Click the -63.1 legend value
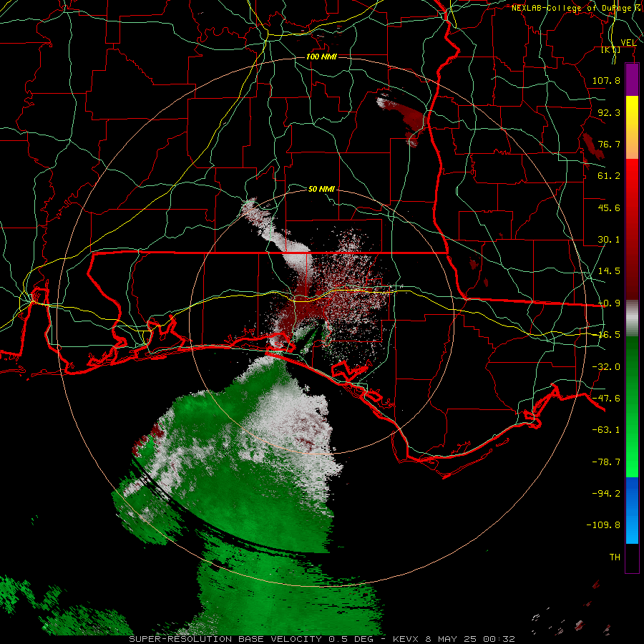644x644 pixels. pos(606,430)
